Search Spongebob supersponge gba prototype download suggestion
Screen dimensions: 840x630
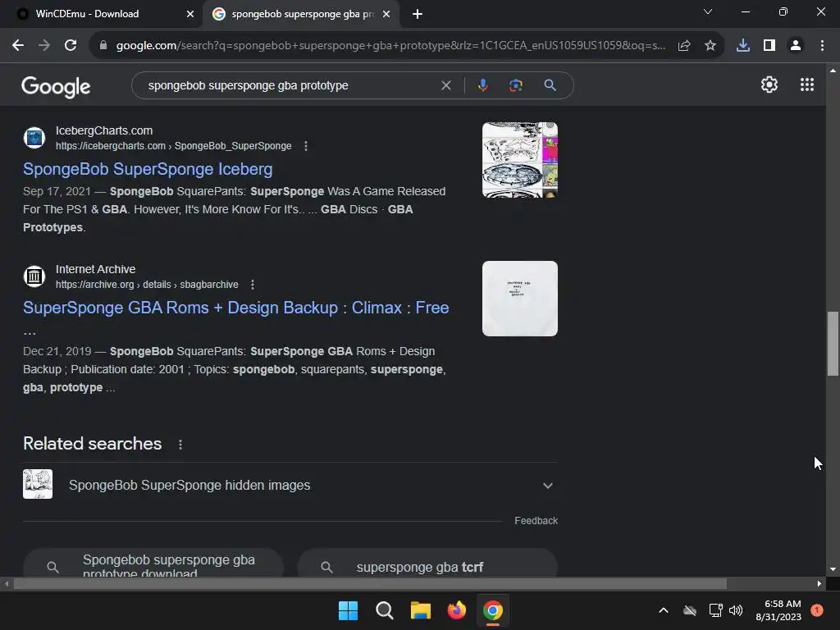point(153,563)
